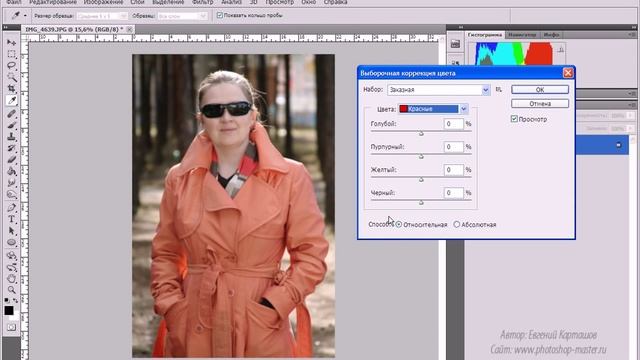
Task: Select the Crop tool
Action: [x=11, y=89]
